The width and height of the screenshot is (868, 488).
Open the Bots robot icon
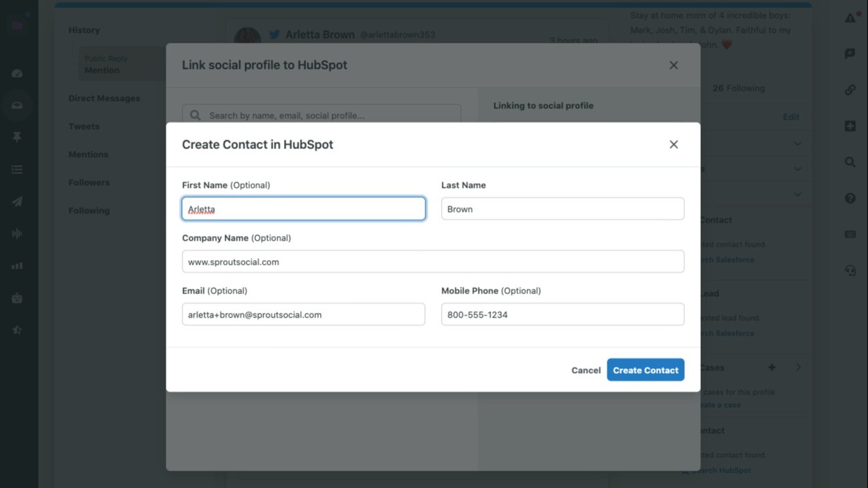point(17,298)
